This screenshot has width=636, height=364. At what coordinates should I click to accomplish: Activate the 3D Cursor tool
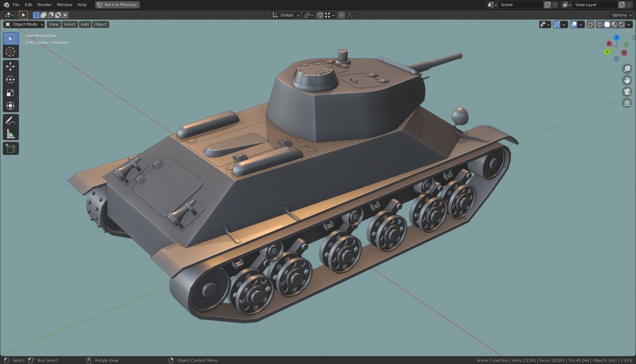pos(11,52)
